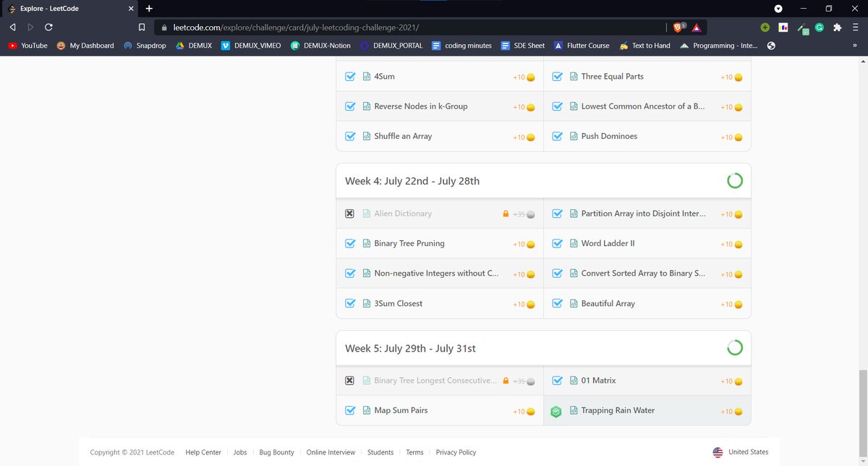The image size is (868, 466).
Task: Collapse the Week 4: July 22nd - July 28th section
Action: [543, 181]
